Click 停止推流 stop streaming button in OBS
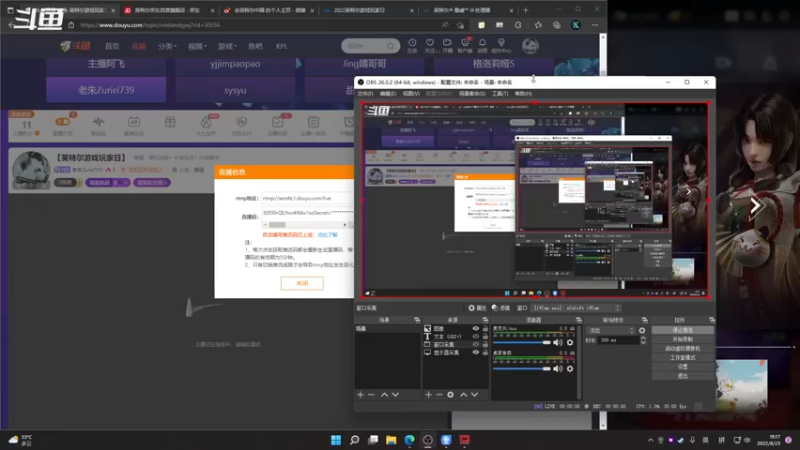Screen dimensions: 800x450 683,330
